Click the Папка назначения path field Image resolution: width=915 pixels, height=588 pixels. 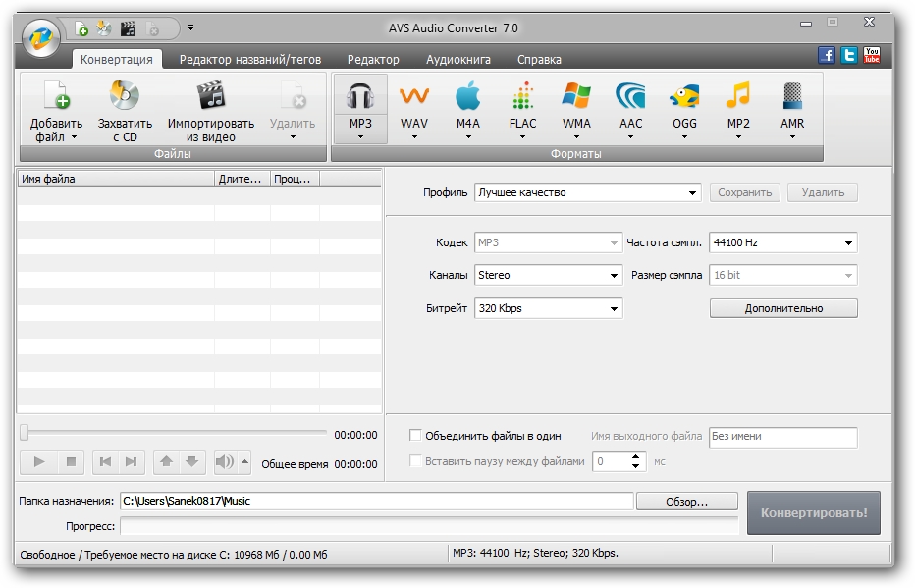click(x=376, y=502)
